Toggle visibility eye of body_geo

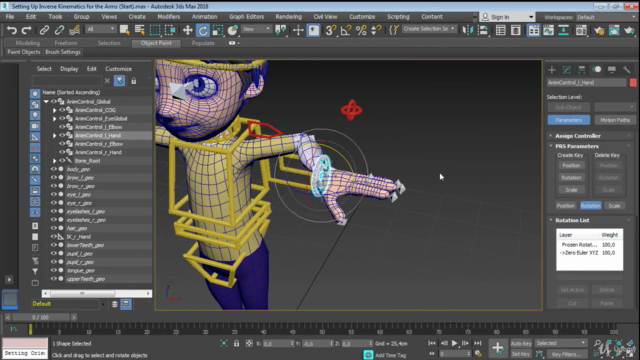click(x=53, y=169)
